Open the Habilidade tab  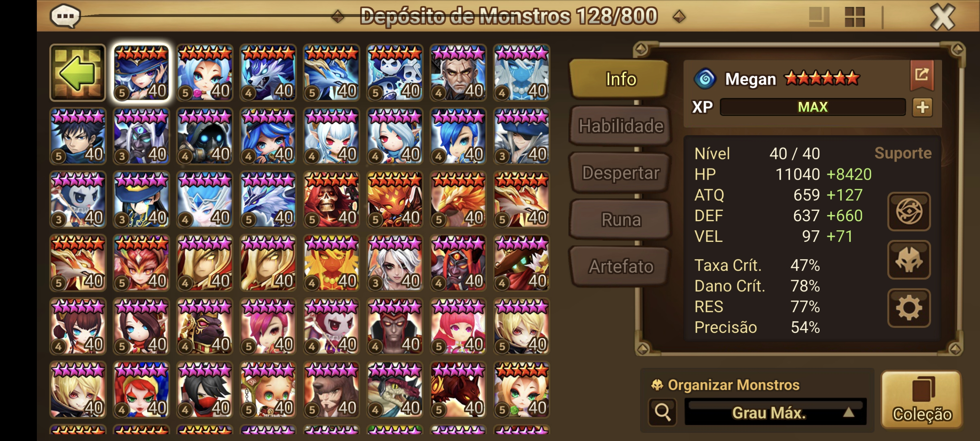[620, 126]
